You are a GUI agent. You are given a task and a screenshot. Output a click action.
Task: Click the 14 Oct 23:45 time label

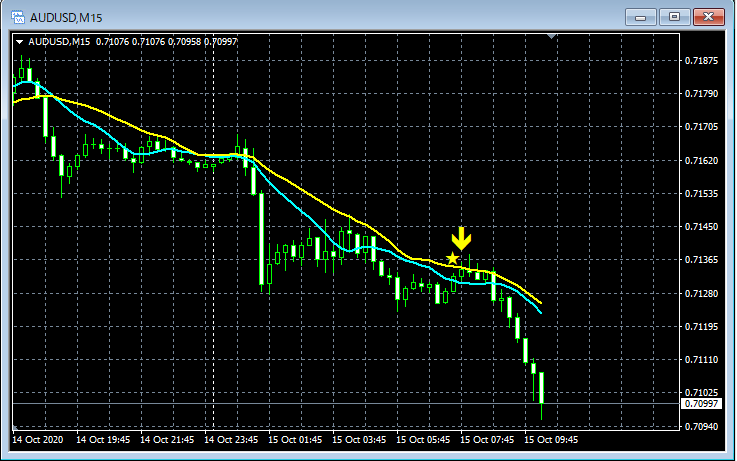[231, 440]
